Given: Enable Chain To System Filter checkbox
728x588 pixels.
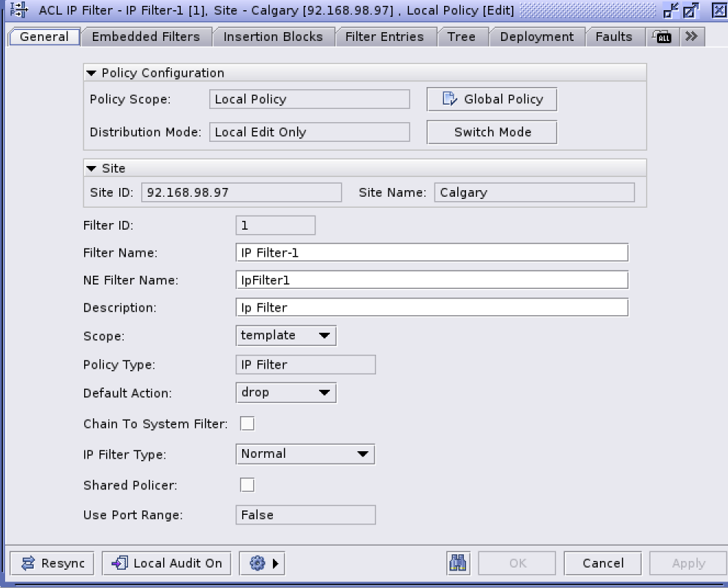Looking at the screenshot, I should pyautogui.click(x=247, y=423).
